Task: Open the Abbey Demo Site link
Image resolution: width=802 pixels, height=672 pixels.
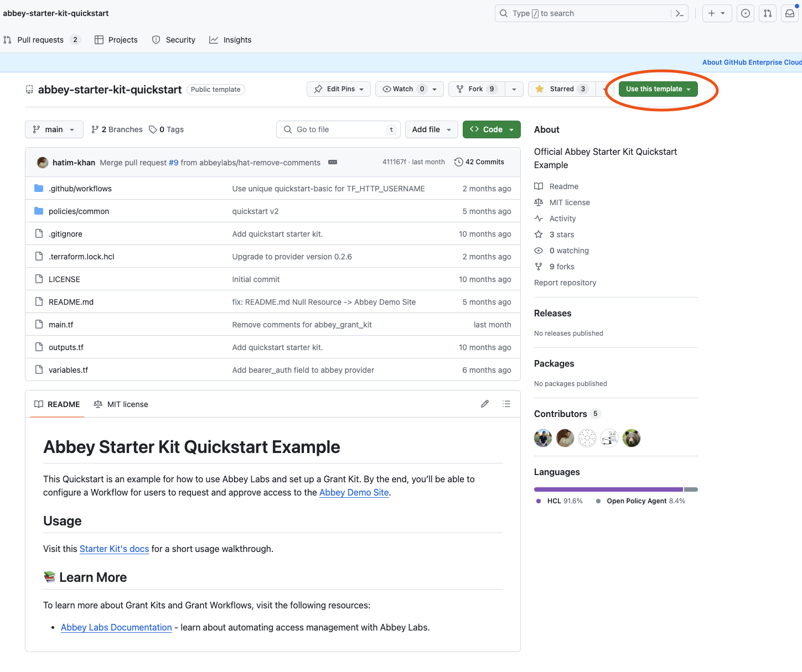Action: 354,492
